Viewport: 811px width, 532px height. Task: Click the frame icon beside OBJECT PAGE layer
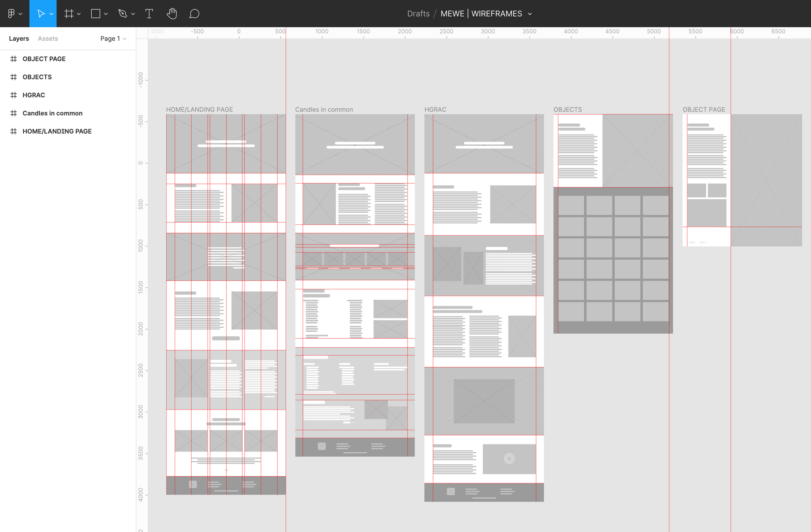[x=14, y=59]
